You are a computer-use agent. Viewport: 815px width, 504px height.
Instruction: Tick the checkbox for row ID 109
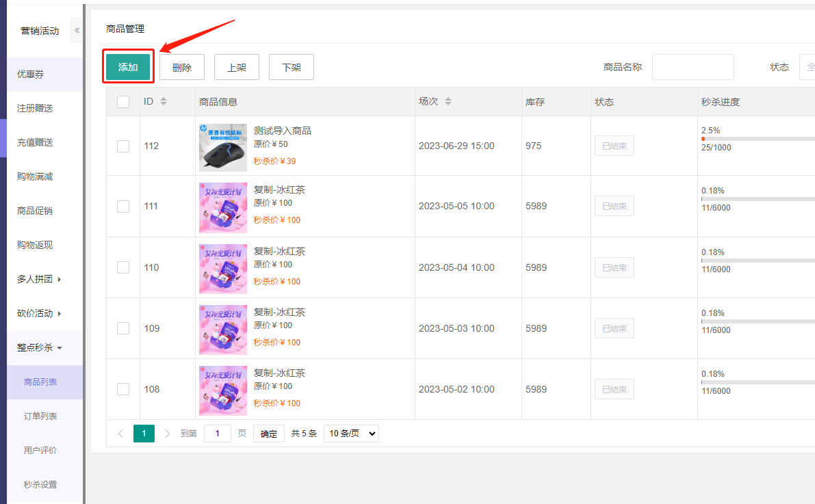(x=123, y=328)
